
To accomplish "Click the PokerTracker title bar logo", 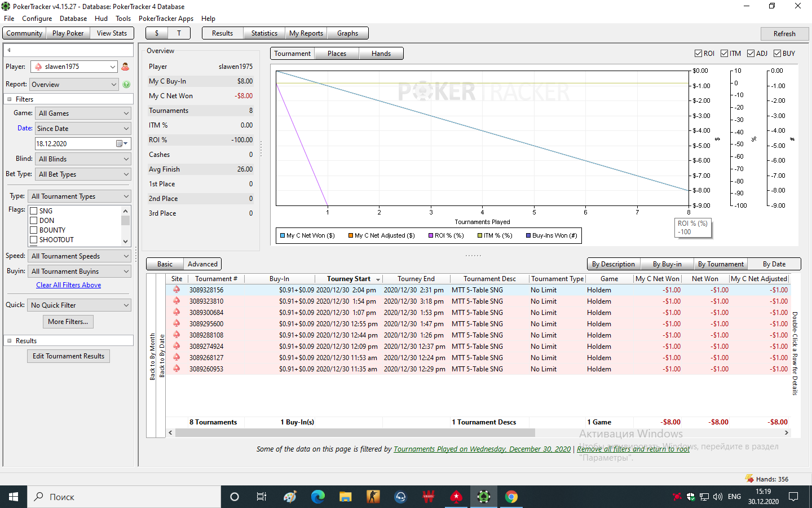I will (6, 6).
